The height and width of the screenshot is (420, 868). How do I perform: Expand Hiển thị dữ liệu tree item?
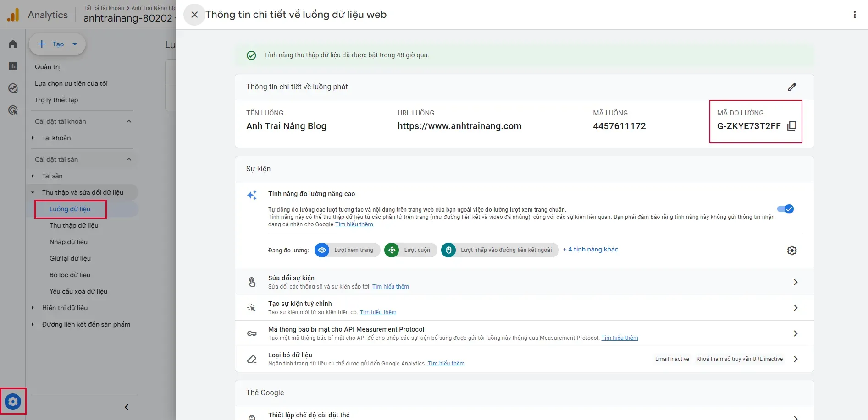point(33,308)
